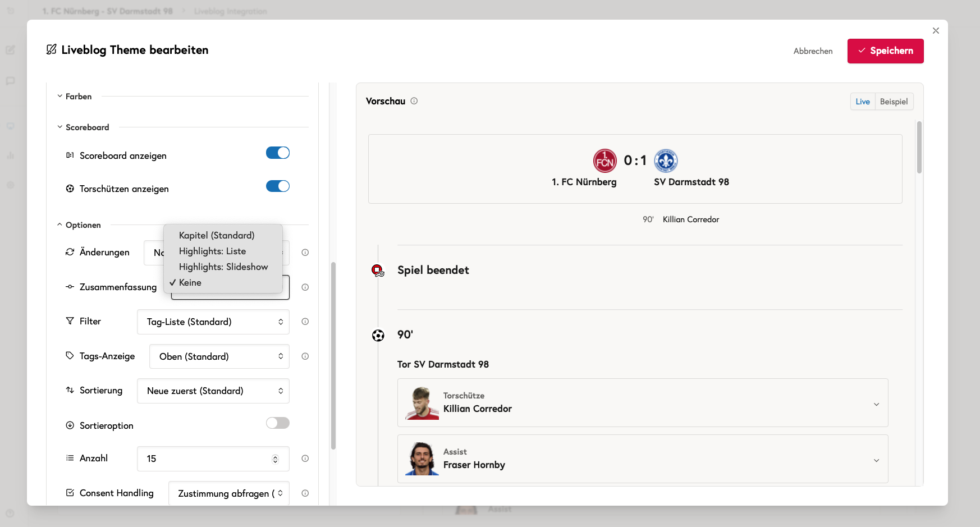Click the Sortieroption circle-arrow icon
Viewport: 980px width, 527px height.
pyautogui.click(x=70, y=425)
